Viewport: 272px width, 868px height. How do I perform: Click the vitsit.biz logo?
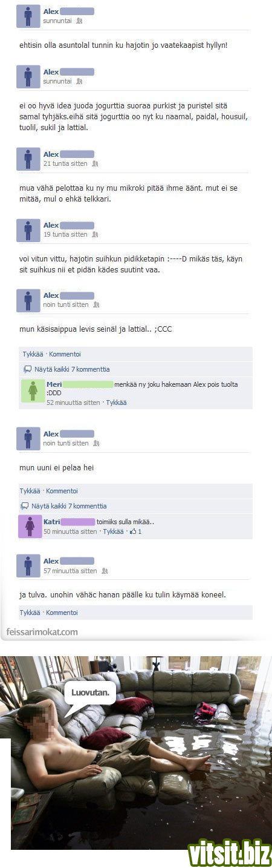[228, 852]
